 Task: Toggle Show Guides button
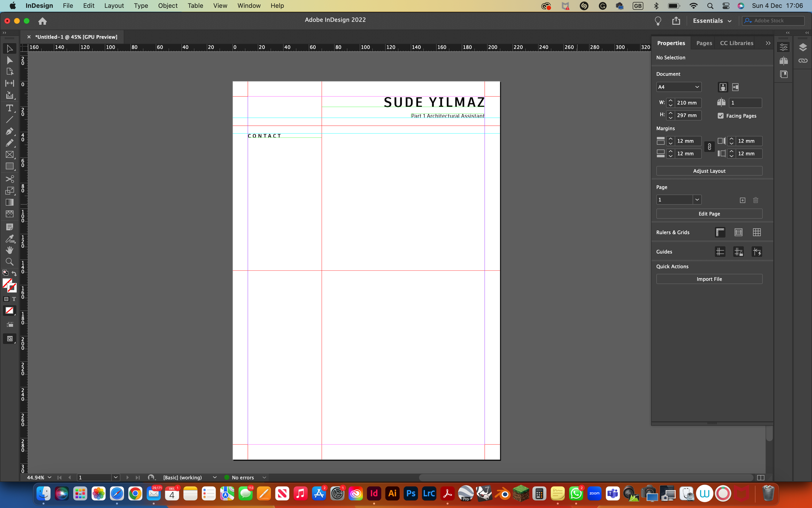(720, 252)
